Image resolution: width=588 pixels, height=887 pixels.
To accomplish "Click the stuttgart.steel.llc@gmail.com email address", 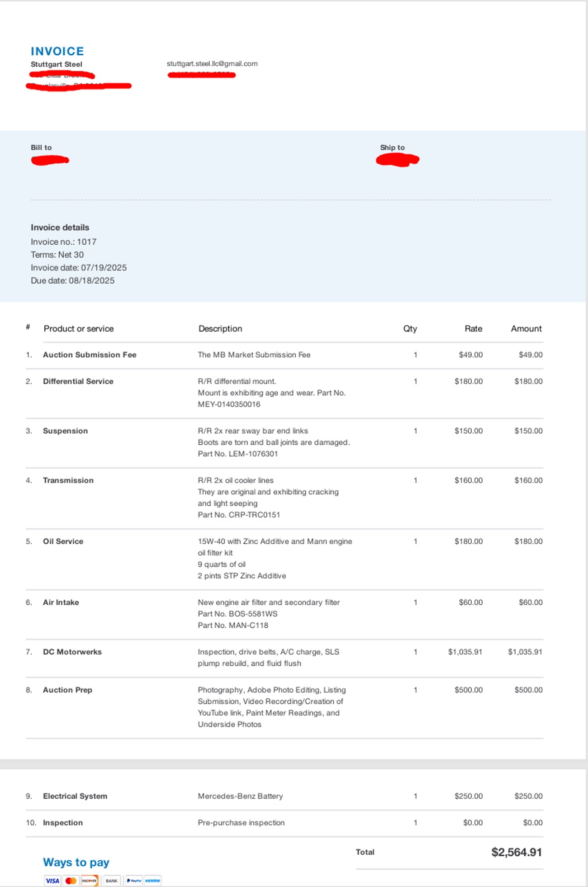I will (x=212, y=64).
